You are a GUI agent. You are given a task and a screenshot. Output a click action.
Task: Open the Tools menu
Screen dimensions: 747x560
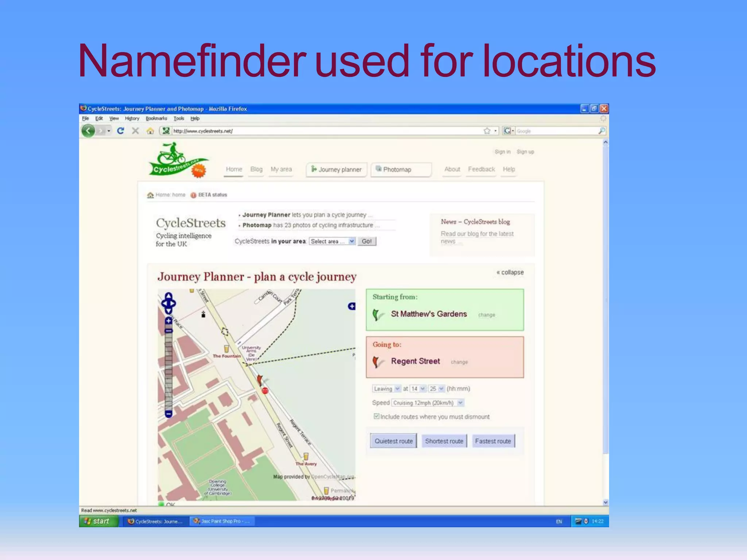click(179, 118)
